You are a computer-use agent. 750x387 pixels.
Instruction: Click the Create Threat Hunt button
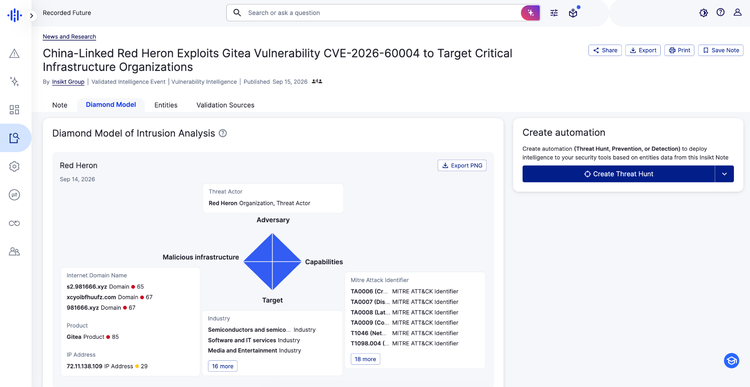pyautogui.click(x=618, y=174)
